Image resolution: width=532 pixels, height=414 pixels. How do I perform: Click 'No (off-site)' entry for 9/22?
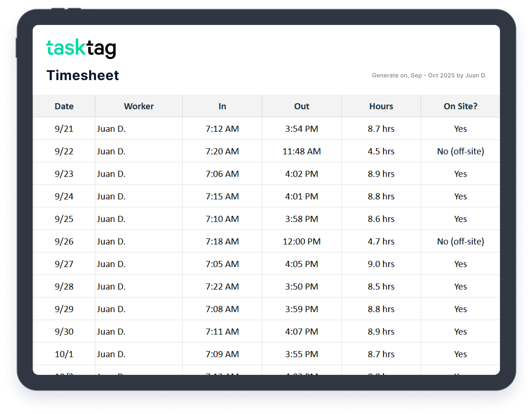[x=460, y=151]
